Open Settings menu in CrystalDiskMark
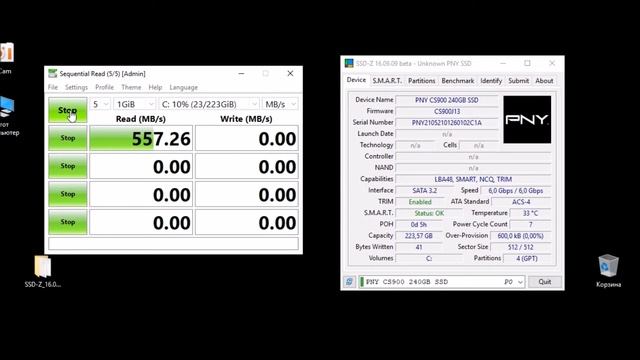This screenshot has height=360, width=640. [x=76, y=87]
